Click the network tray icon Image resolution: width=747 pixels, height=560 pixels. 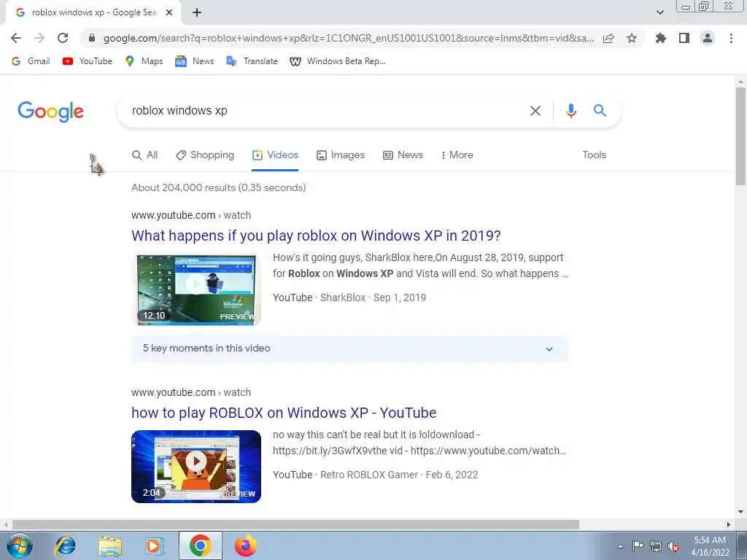(656, 546)
